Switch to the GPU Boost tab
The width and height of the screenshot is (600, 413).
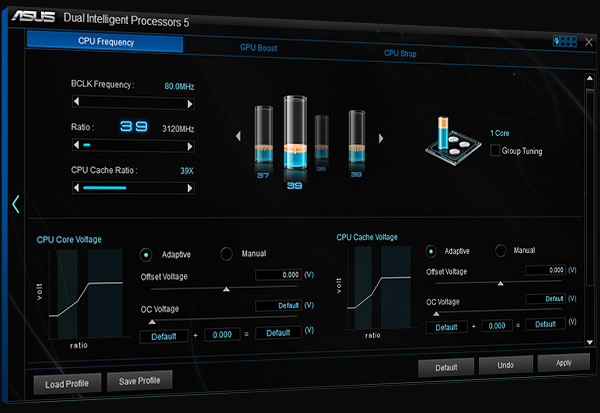click(x=258, y=47)
